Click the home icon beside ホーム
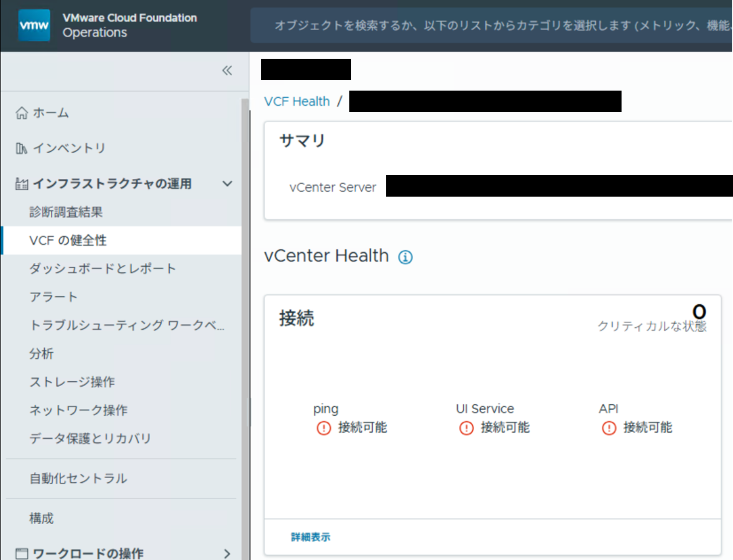 [x=21, y=113]
